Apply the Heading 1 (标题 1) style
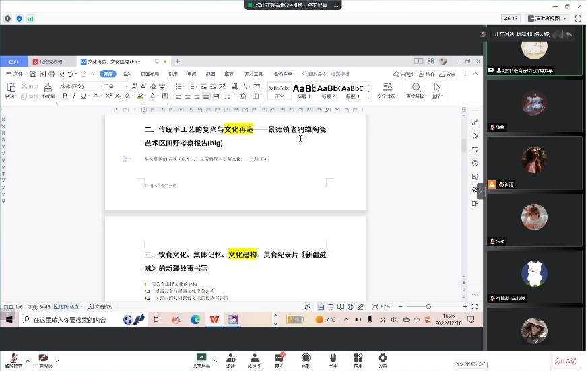This screenshot has width=588, height=371. pyautogui.click(x=303, y=90)
